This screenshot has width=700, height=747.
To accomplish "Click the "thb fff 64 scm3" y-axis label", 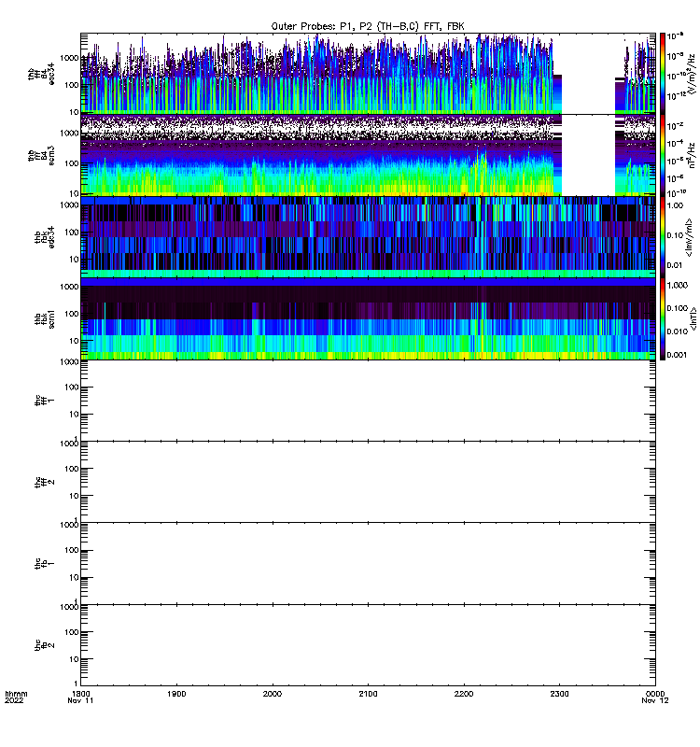I will [41, 156].
